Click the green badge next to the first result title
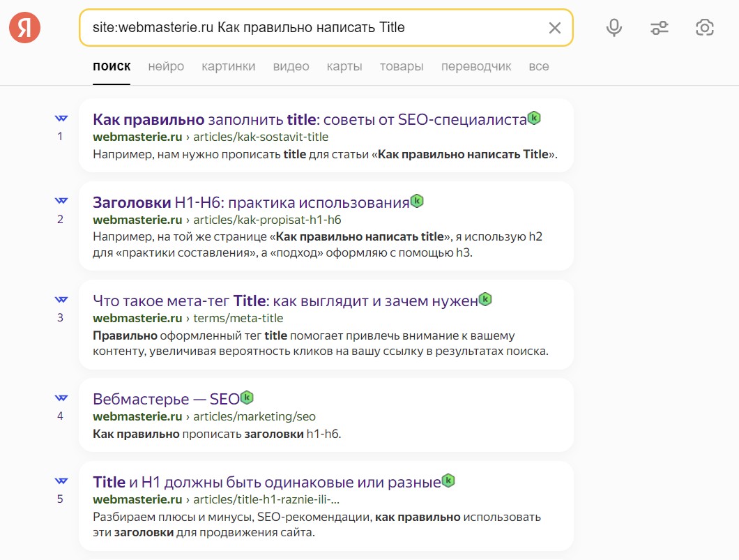Viewport: 739px width, 560px height. pos(534,119)
